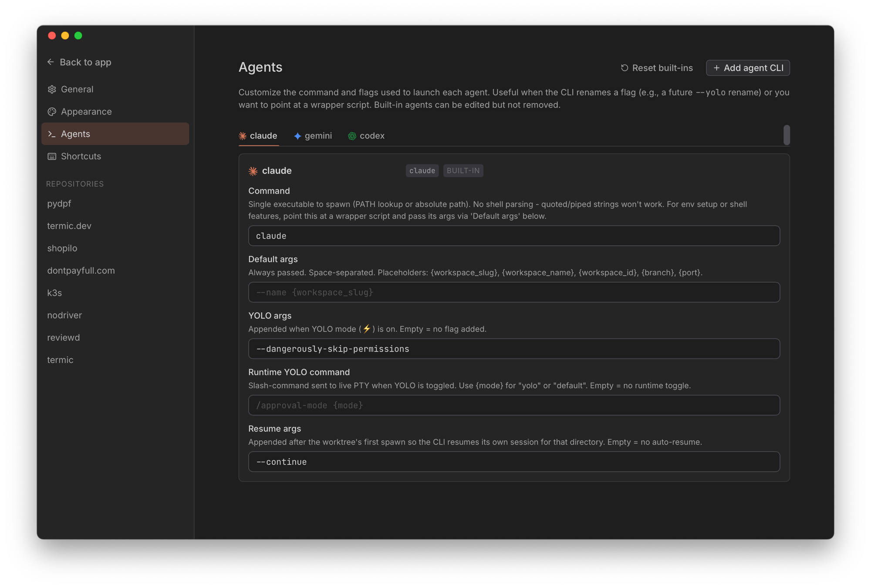Open the reviewd repository
This screenshot has width=871, height=588.
tap(64, 338)
